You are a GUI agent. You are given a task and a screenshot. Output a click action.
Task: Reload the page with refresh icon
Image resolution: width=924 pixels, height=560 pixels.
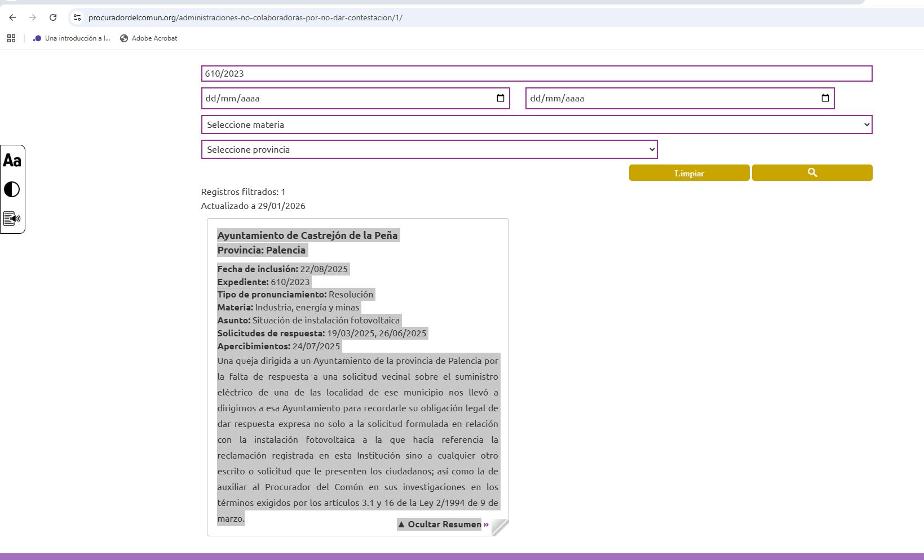click(53, 17)
